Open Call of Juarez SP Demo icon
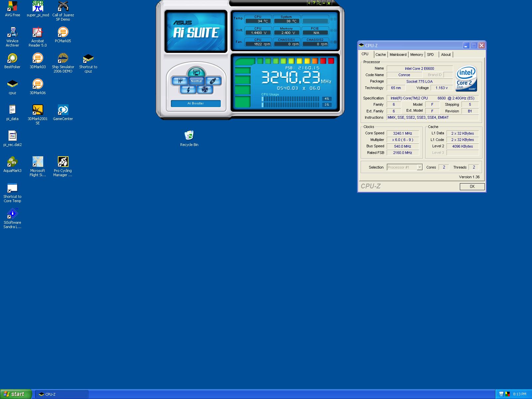 [63, 11]
